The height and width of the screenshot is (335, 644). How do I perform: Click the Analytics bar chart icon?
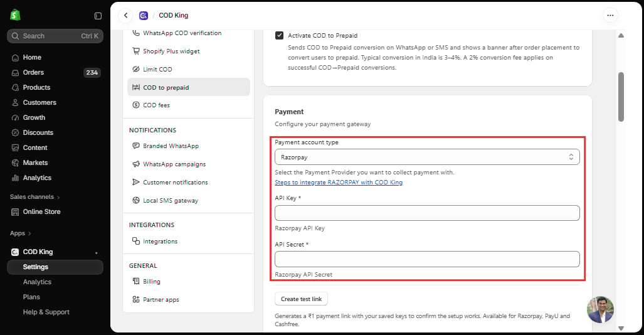coord(15,178)
